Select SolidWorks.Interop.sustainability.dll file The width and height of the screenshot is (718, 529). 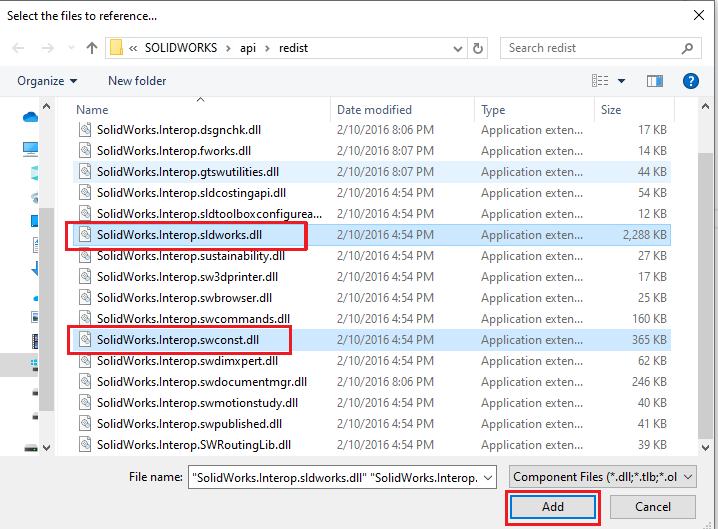[x=372, y=256]
